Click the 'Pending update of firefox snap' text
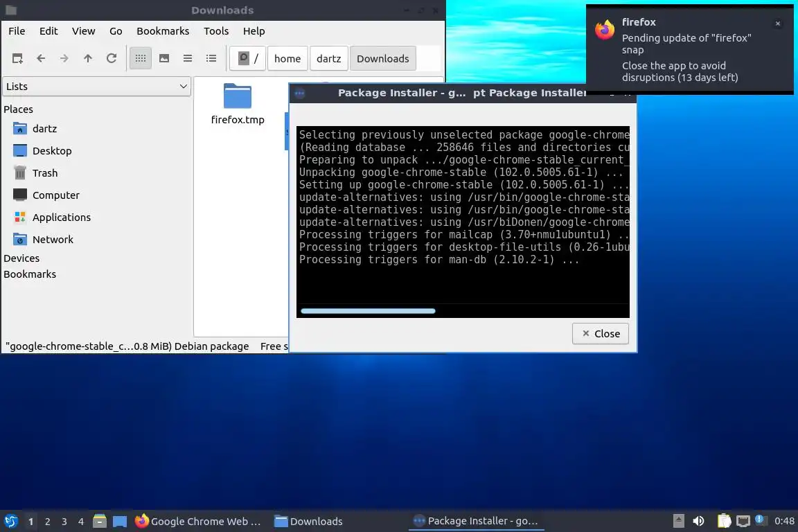This screenshot has height=532, width=798. [686, 44]
